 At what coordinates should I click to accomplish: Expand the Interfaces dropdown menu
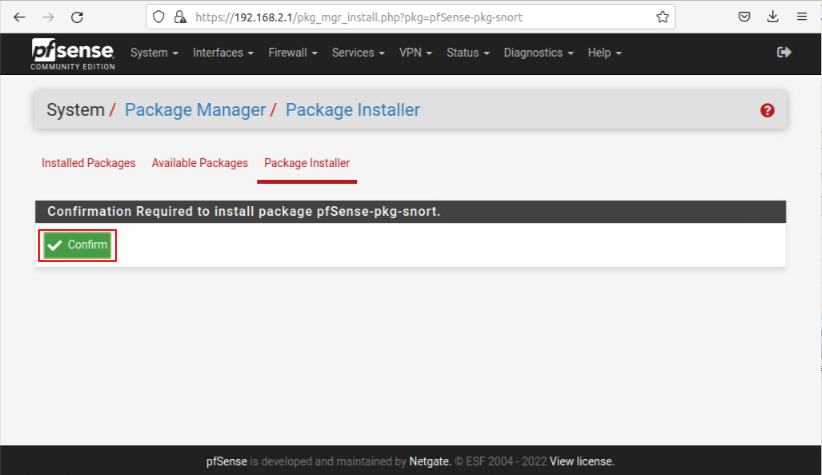point(223,53)
